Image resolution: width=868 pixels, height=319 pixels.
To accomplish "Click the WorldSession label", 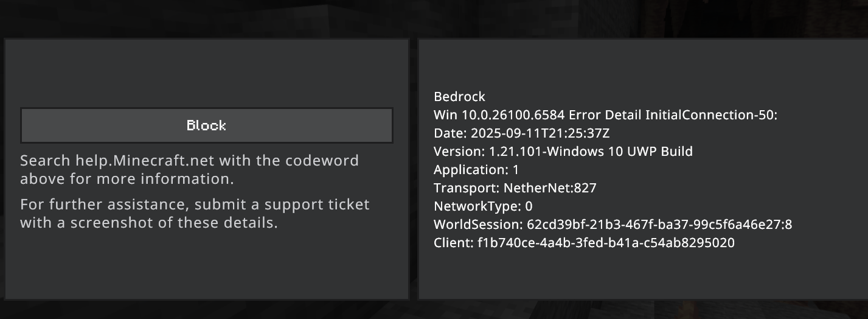I will click(x=478, y=225).
